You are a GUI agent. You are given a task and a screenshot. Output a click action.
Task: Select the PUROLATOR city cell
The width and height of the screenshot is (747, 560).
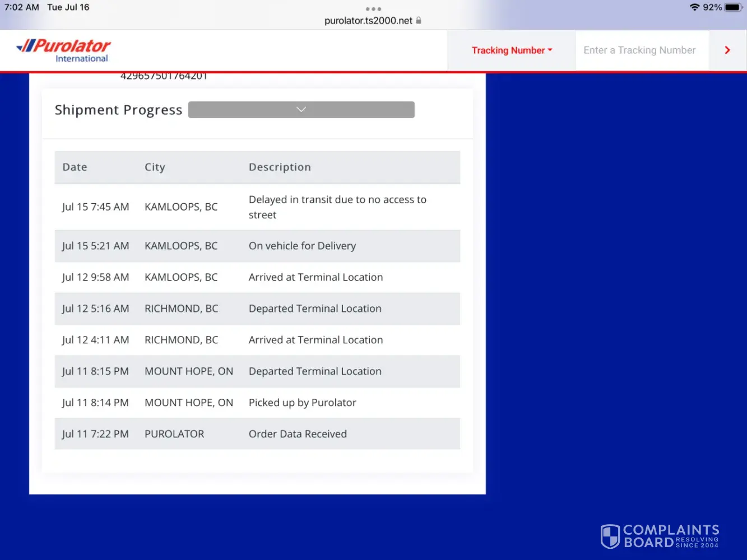(x=174, y=434)
